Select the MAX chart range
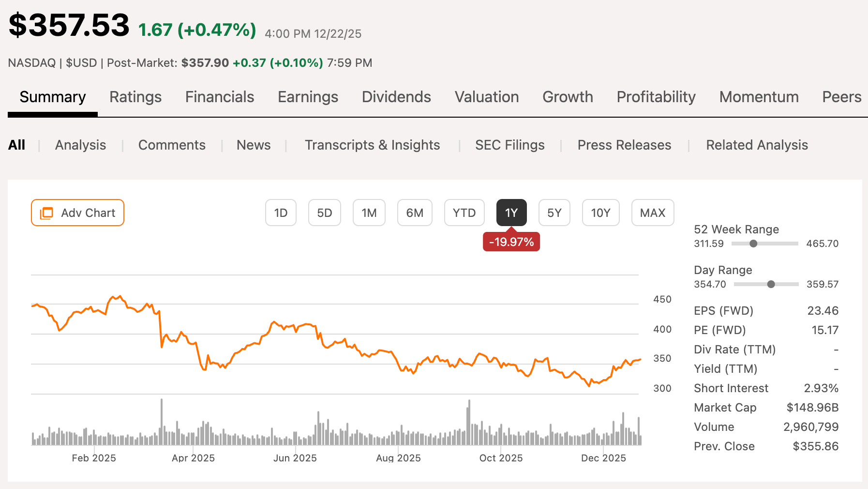The height and width of the screenshot is (489, 868). (x=652, y=213)
